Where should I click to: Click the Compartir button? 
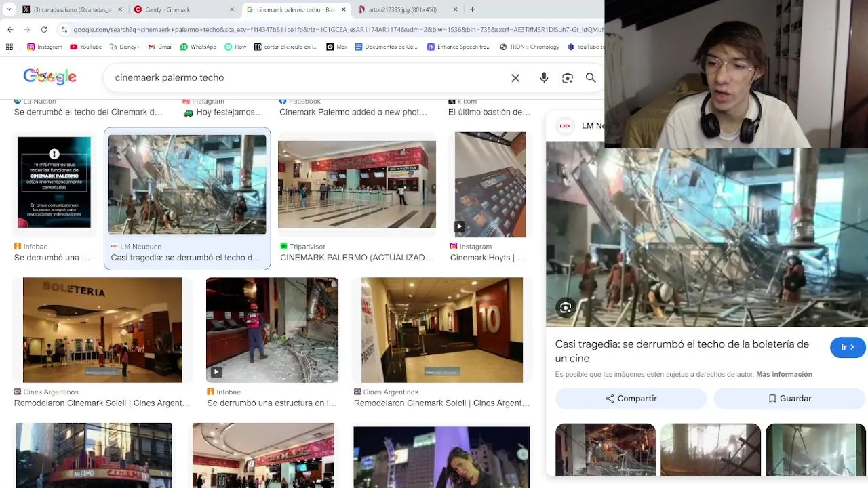click(x=631, y=399)
